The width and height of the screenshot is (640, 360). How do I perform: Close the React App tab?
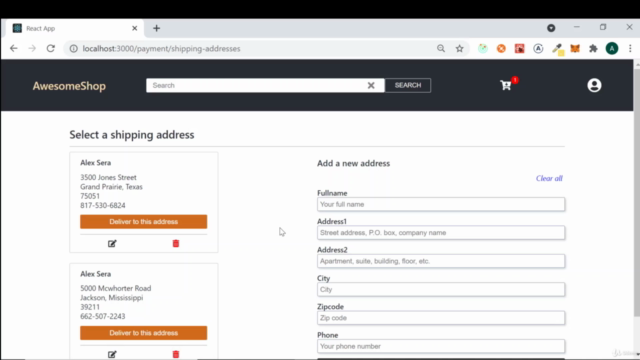click(x=135, y=28)
